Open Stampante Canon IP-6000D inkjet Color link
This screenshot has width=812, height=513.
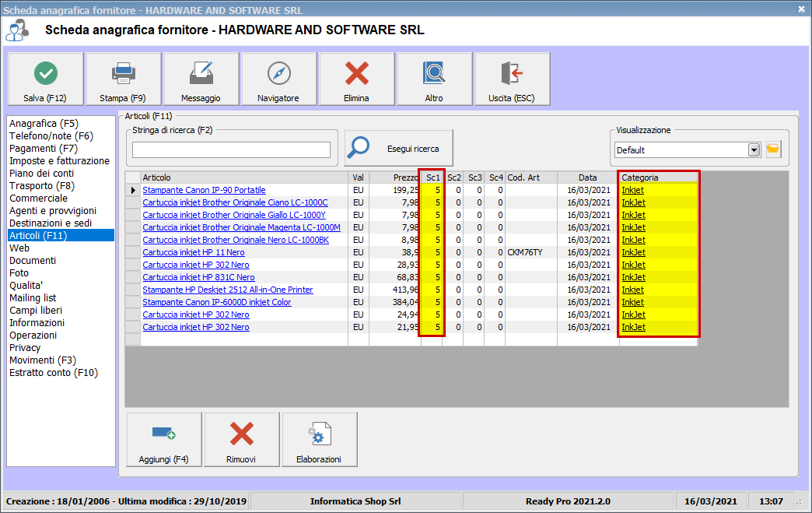click(217, 302)
